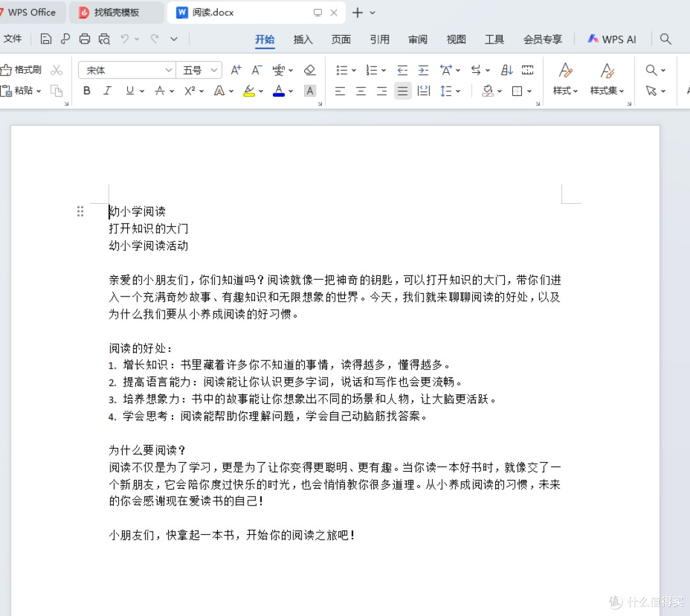Apply yellow text highlight color
690x616 pixels.
(x=249, y=91)
